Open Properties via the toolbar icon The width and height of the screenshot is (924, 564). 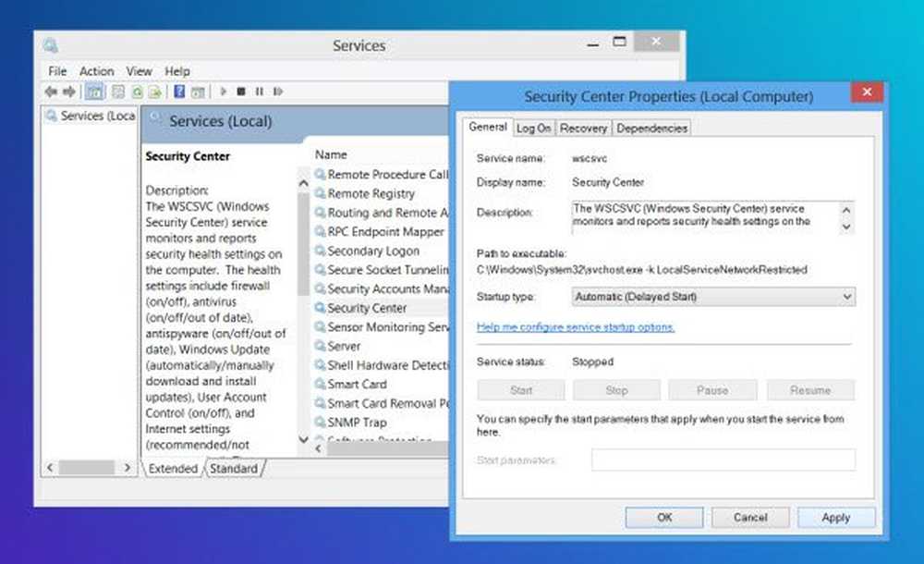click(118, 92)
